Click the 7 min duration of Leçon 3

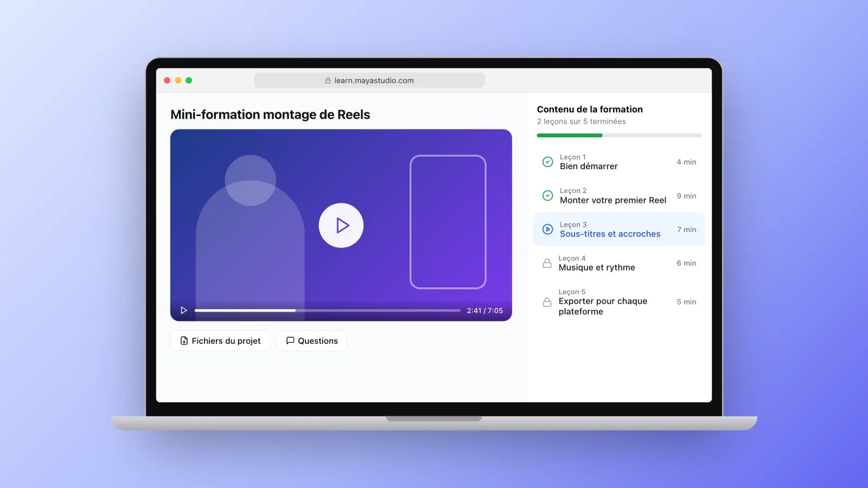coord(687,229)
